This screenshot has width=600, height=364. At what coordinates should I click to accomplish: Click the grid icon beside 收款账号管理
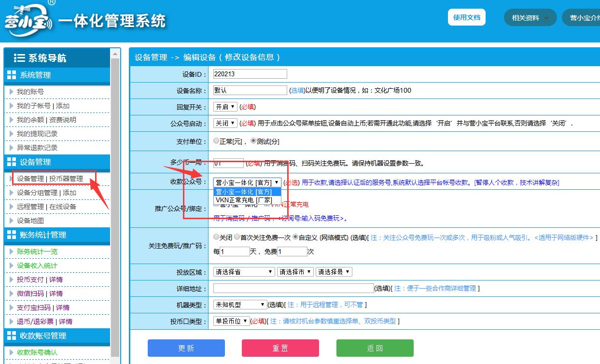(x=11, y=336)
